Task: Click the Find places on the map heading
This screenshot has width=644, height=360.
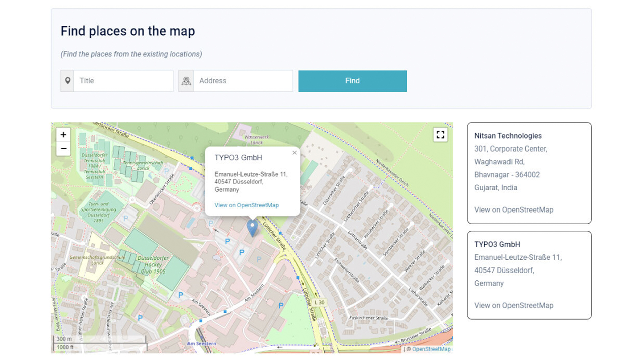Action: (128, 31)
